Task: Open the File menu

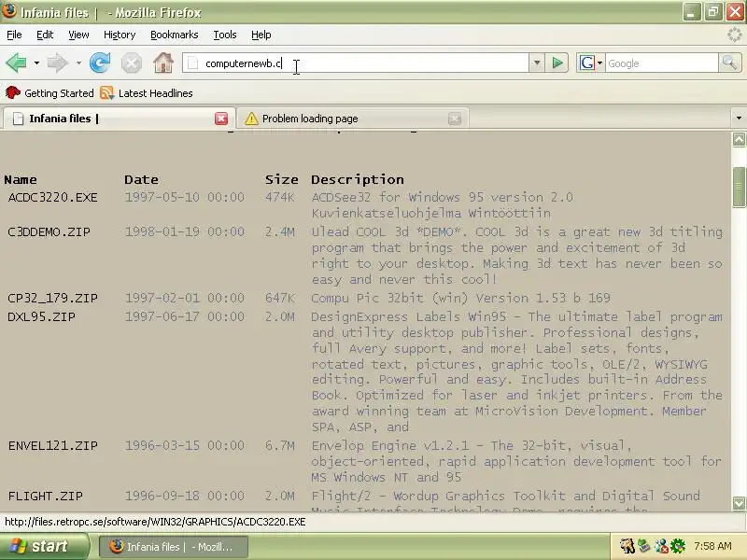Action: [x=14, y=35]
